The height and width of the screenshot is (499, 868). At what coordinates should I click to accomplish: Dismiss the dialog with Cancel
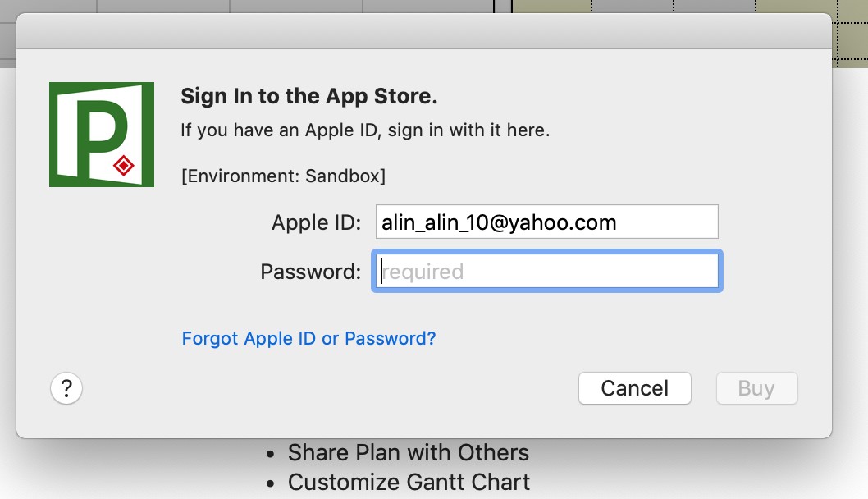[x=635, y=388]
